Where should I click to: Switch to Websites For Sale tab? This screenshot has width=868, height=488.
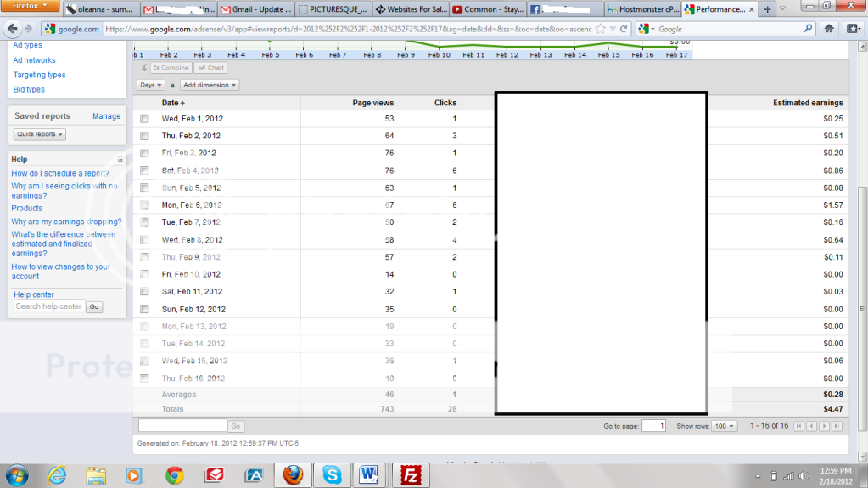[411, 9]
